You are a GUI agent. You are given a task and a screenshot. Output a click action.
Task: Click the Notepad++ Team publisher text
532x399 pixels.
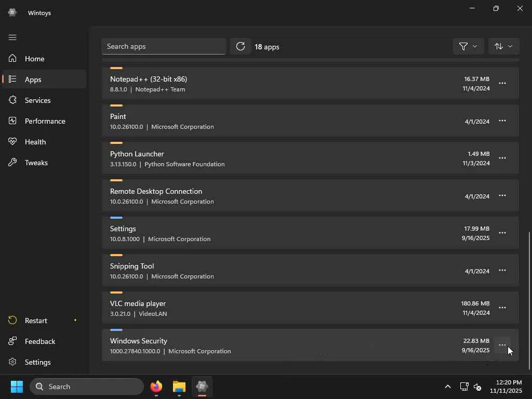coord(160,89)
